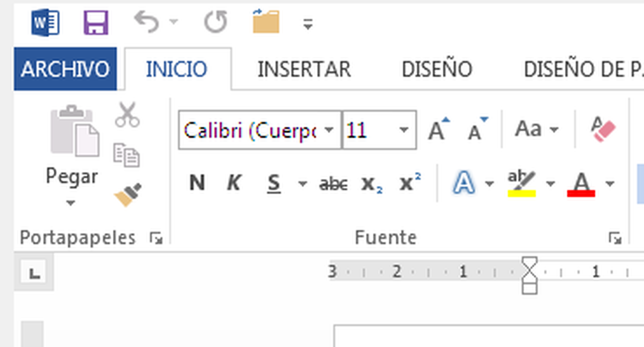644x347 pixels.
Task: Click the Copy documents icon
Action: (x=126, y=155)
